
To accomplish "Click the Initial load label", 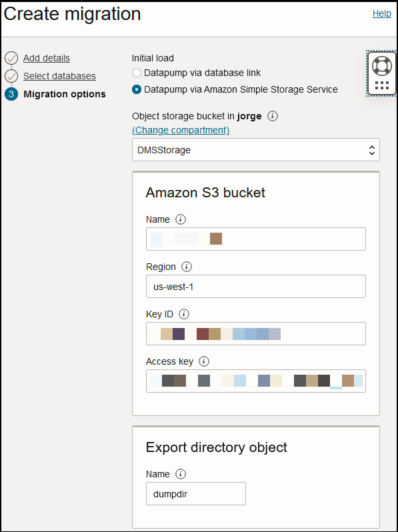I will click(x=153, y=59).
